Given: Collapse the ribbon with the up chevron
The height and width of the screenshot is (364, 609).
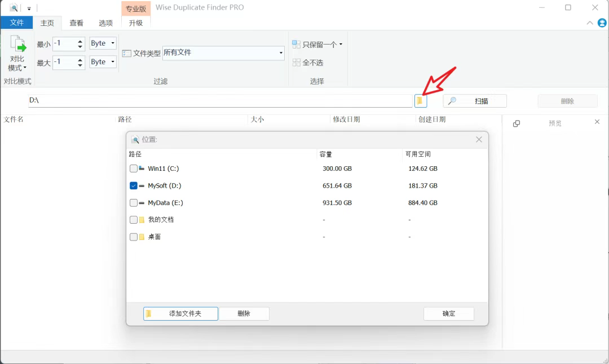Looking at the screenshot, I should (590, 23).
